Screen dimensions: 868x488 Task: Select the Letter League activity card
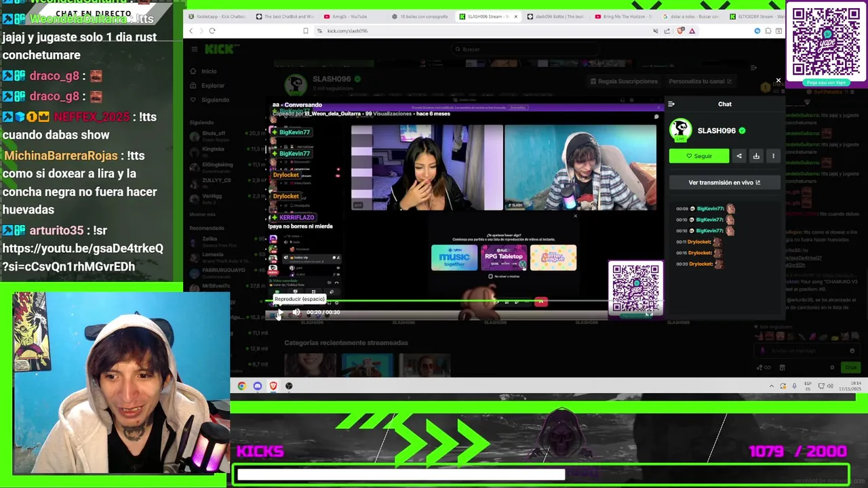coord(553,258)
